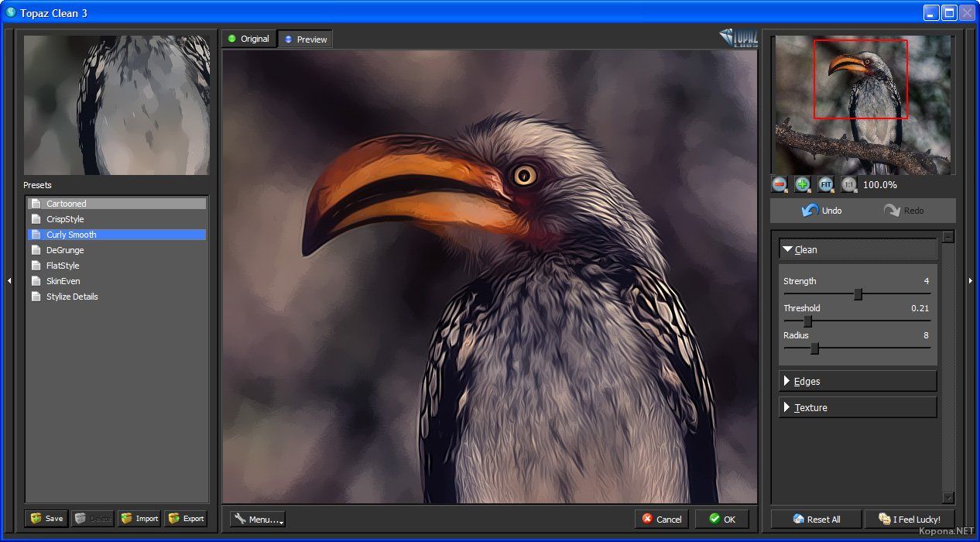Select the FlatStyle preset
The image size is (980, 542).
coord(117,266)
